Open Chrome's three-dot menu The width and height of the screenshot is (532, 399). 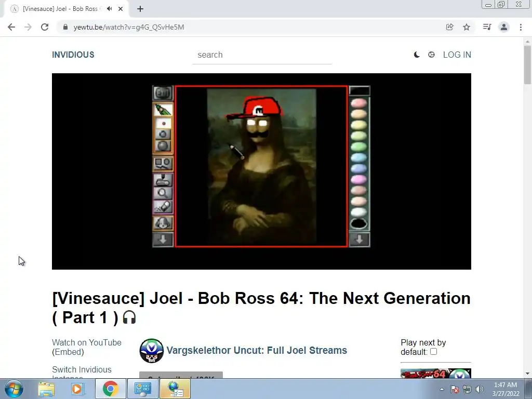pos(521,27)
